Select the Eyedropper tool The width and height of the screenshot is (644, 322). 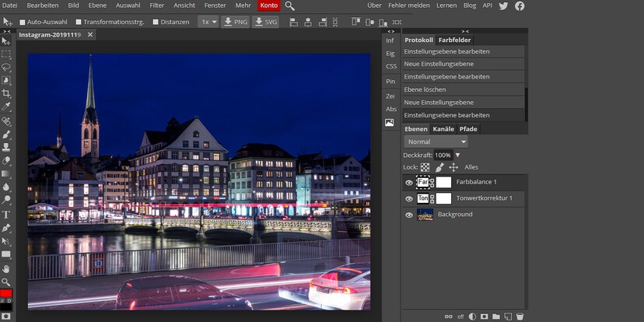[x=6, y=107]
